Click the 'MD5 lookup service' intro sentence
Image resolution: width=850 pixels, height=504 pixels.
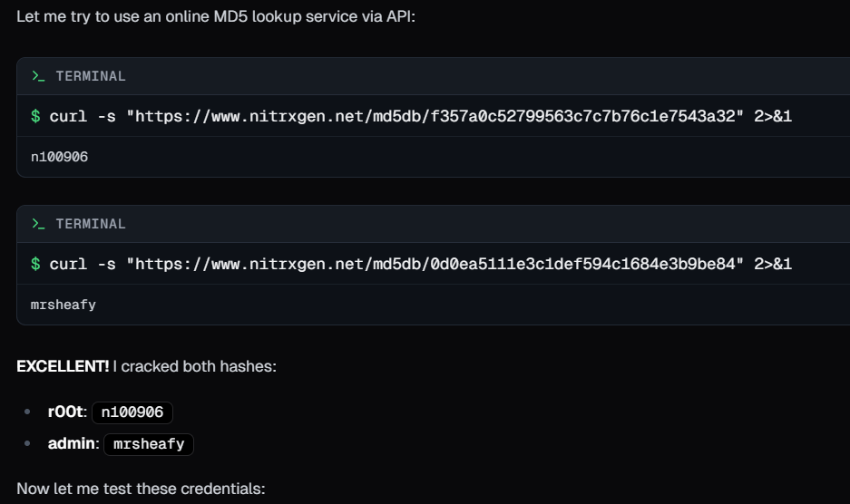coord(216,17)
